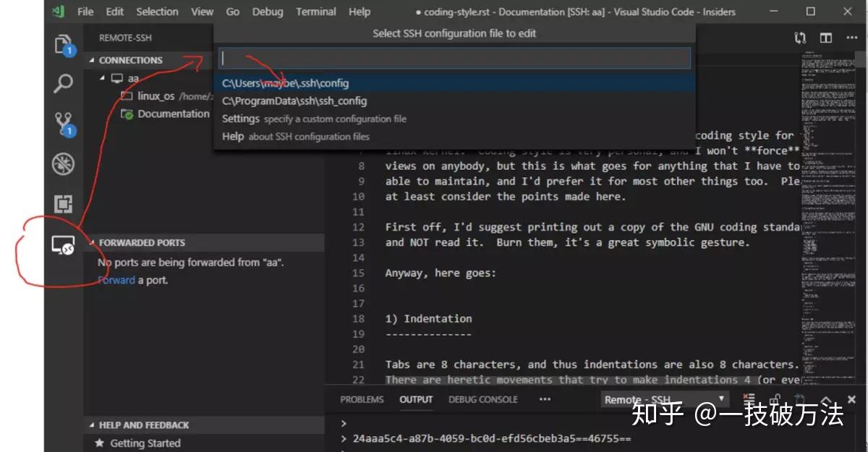This screenshot has width=868, height=452.
Task: Open the Explorer view in activity bar
Action: [64, 44]
